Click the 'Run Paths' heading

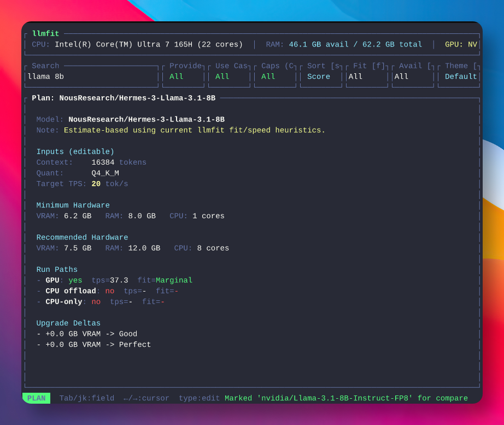(57, 270)
